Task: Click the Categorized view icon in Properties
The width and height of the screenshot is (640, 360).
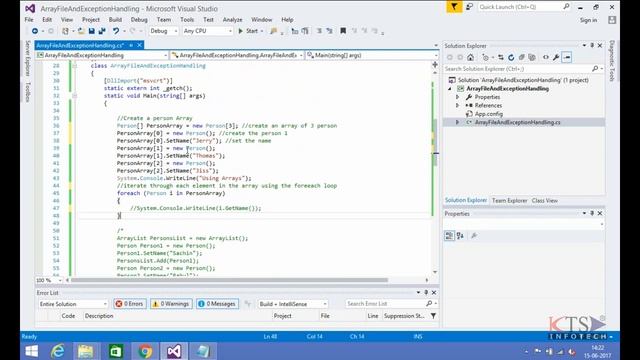Action: coord(449,236)
